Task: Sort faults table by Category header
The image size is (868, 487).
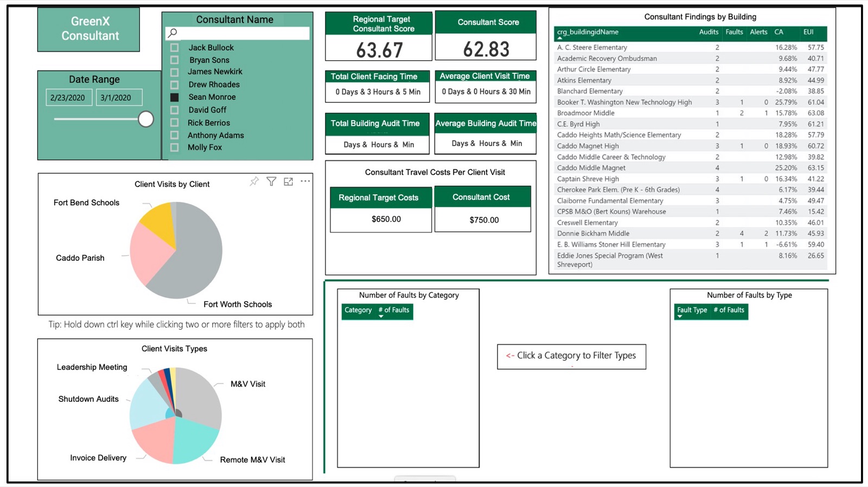Action: (358, 310)
